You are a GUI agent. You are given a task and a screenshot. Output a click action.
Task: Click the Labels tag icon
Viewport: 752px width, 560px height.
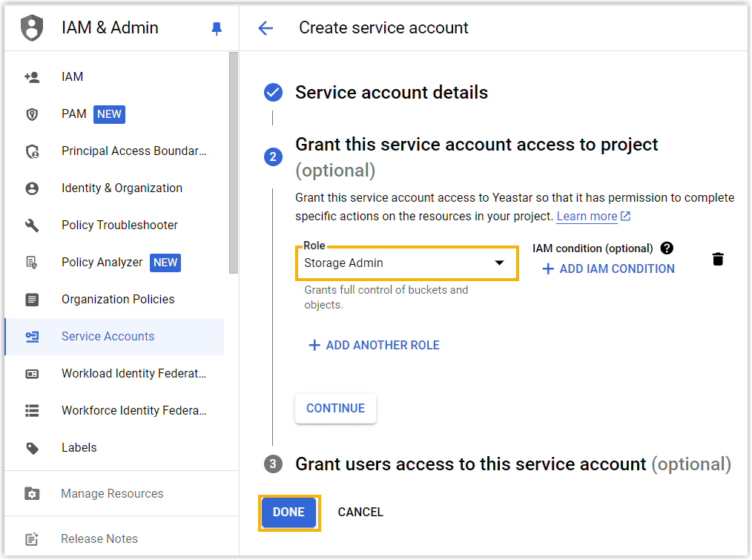[33, 447]
